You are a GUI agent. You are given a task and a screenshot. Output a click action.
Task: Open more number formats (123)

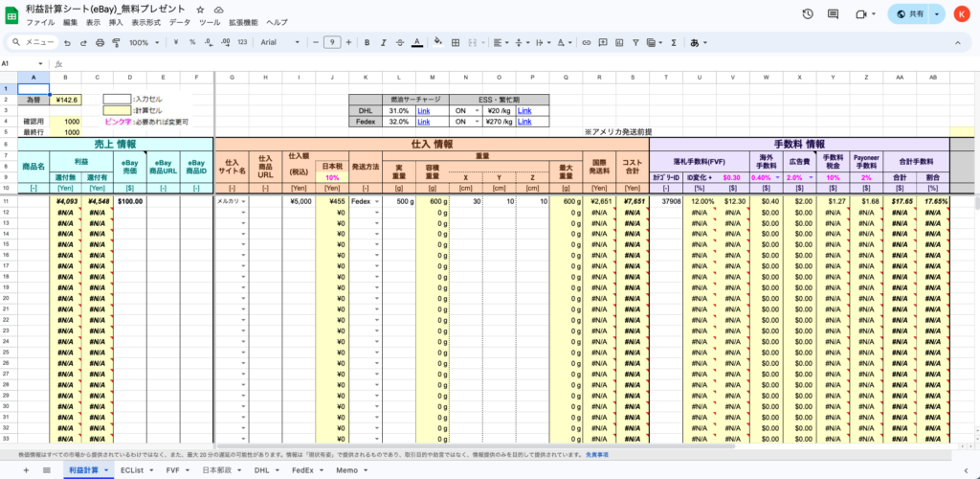tap(242, 42)
